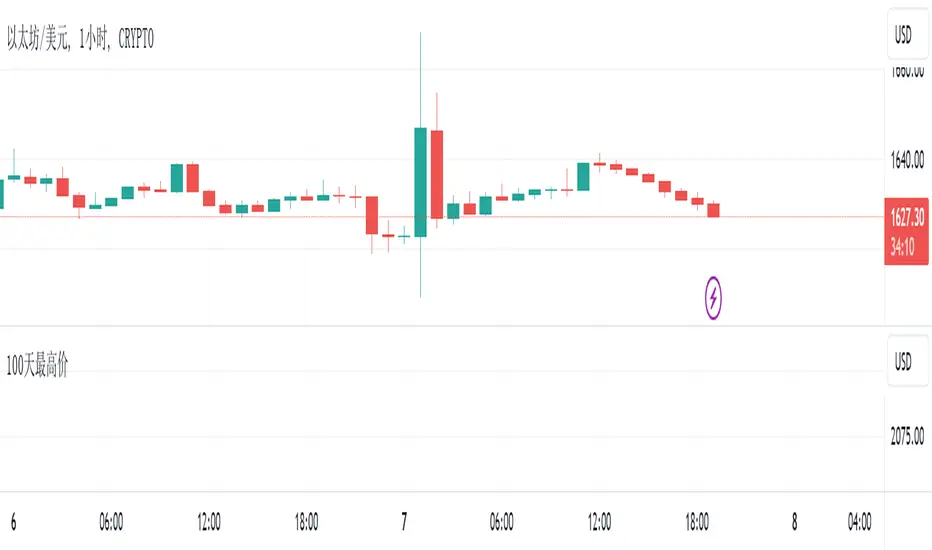Click the purple lightning bolt icon
Viewport: 932px width, 550px height.
click(x=713, y=296)
